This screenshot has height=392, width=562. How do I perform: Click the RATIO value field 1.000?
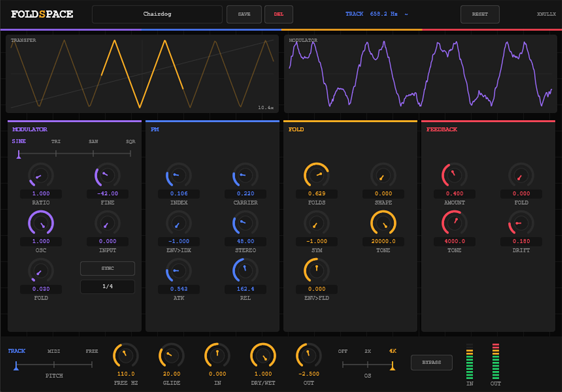41,194
